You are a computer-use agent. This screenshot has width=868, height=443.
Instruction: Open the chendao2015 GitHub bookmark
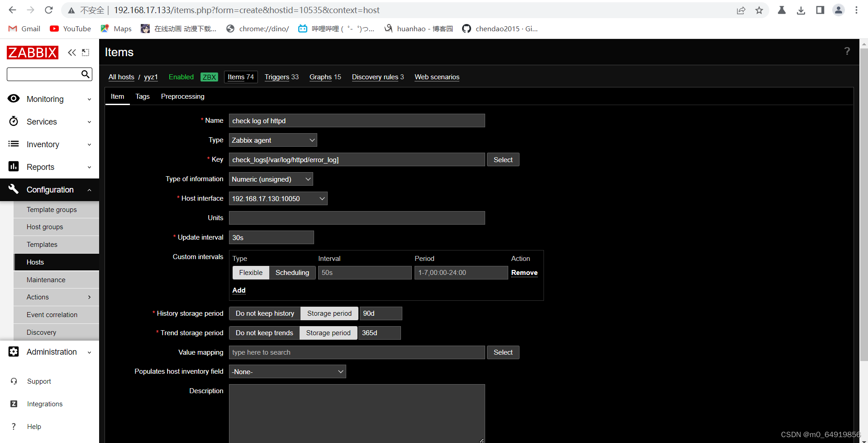pyautogui.click(x=500, y=29)
